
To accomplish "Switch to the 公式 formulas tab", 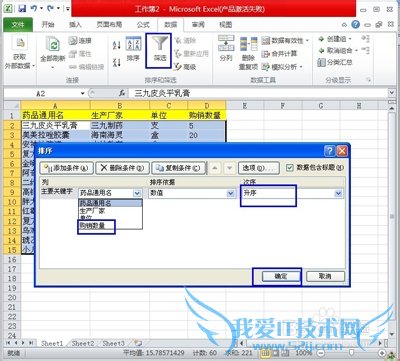I will 143,25.
